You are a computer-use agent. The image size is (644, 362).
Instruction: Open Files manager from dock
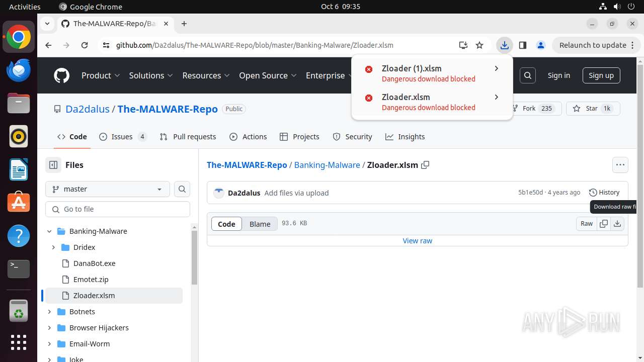coord(19,103)
